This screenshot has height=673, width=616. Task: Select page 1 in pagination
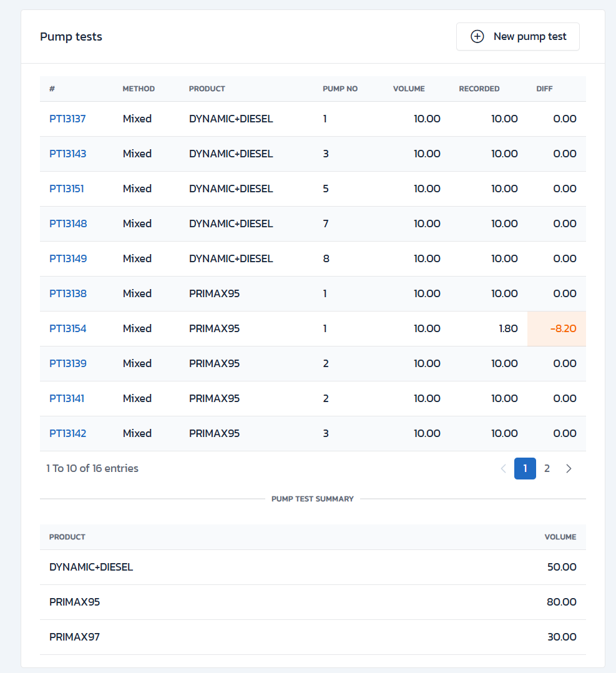click(525, 469)
